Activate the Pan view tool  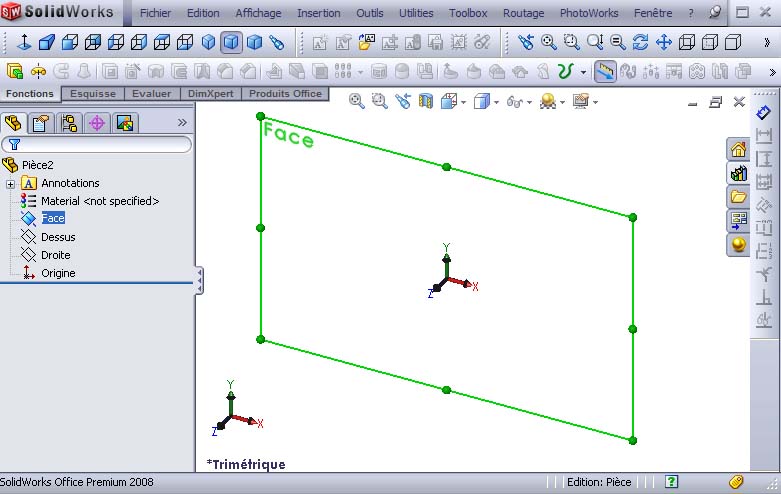663,42
